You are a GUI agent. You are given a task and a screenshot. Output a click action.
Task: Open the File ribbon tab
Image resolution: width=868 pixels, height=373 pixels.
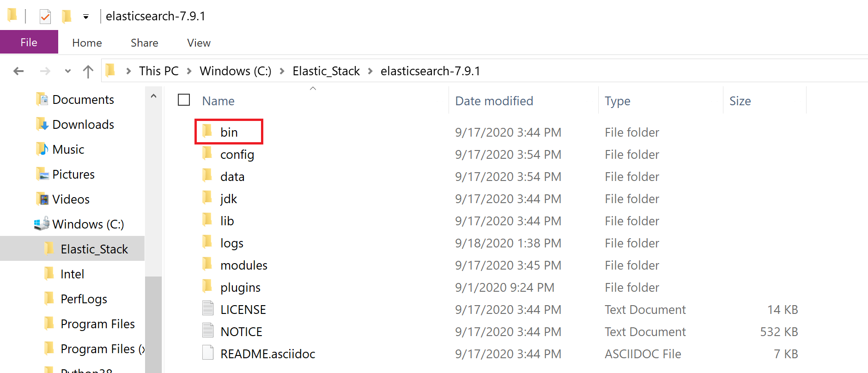coord(29,42)
